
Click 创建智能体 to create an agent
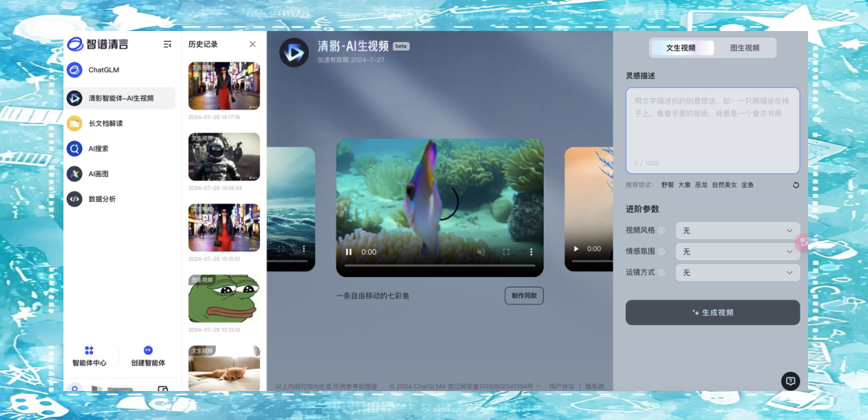pos(148,357)
